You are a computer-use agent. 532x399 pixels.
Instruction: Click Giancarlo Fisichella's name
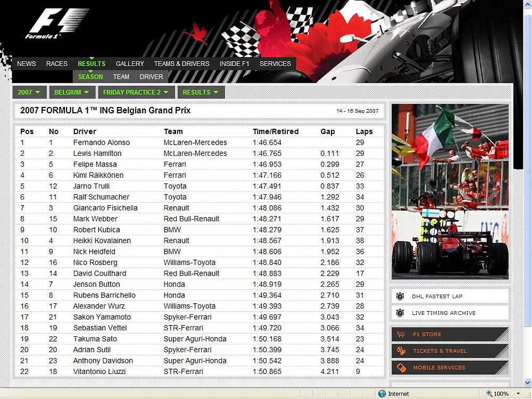[105, 208]
